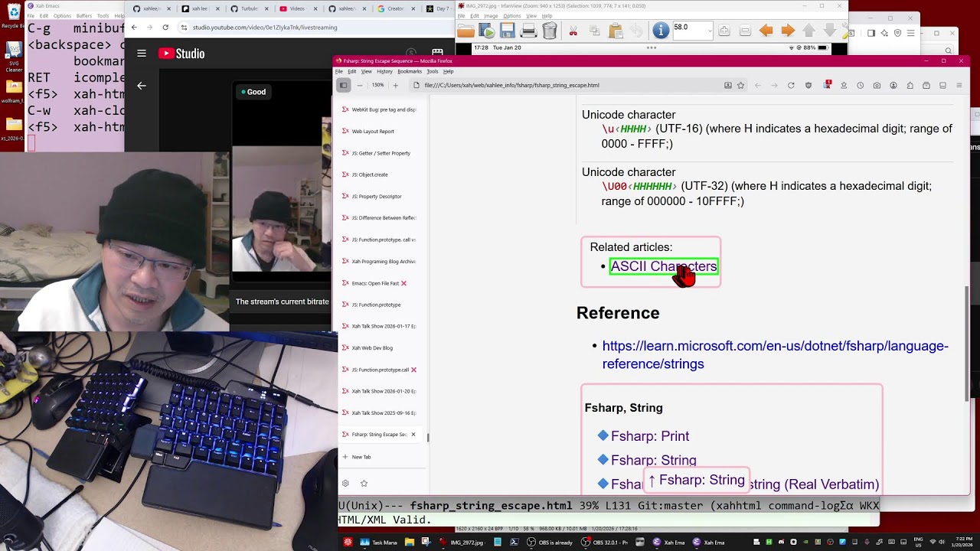Image resolution: width=980 pixels, height=551 pixels.
Task: Click the IrfanView Delete trash icon
Action: click(x=549, y=31)
